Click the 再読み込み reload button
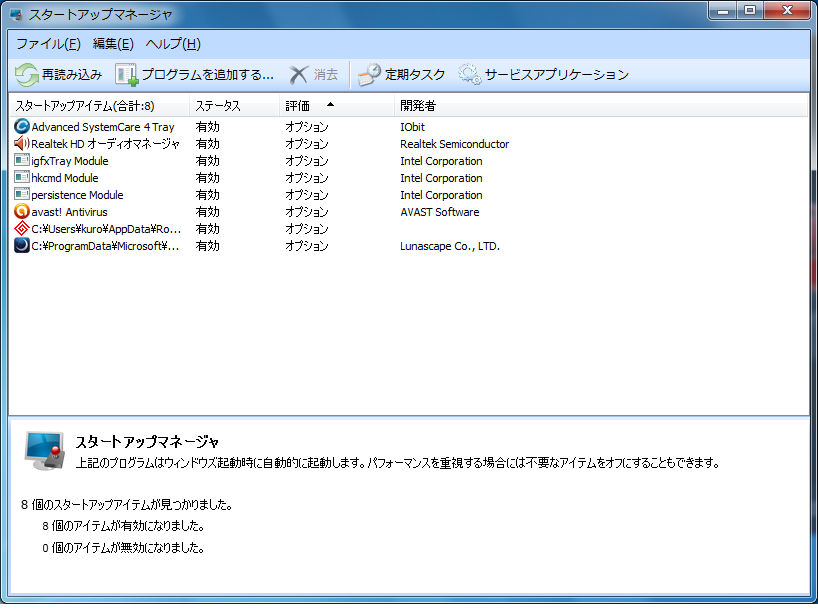This screenshot has height=614, width=818. pos(58,75)
